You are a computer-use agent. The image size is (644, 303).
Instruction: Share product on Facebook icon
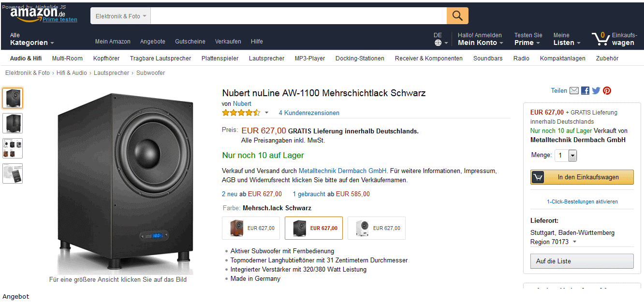tap(585, 90)
